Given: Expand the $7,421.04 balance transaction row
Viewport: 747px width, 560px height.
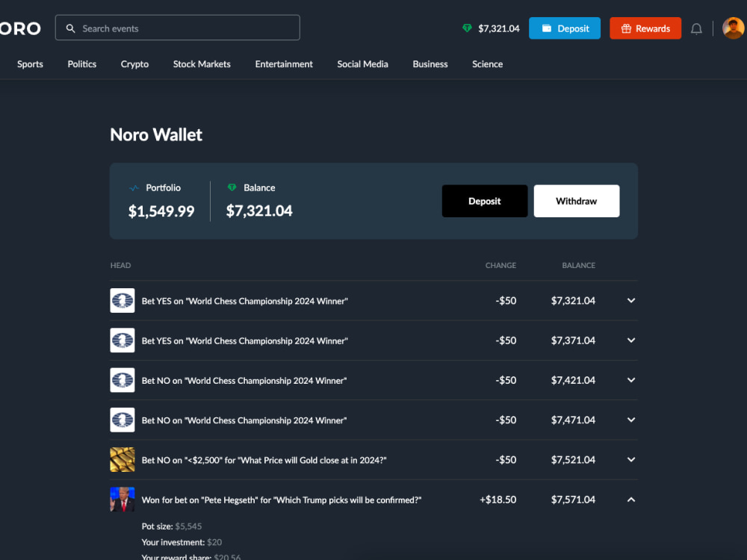Looking at the screenshot, I should pyautogui.click(x=630, y=380).
